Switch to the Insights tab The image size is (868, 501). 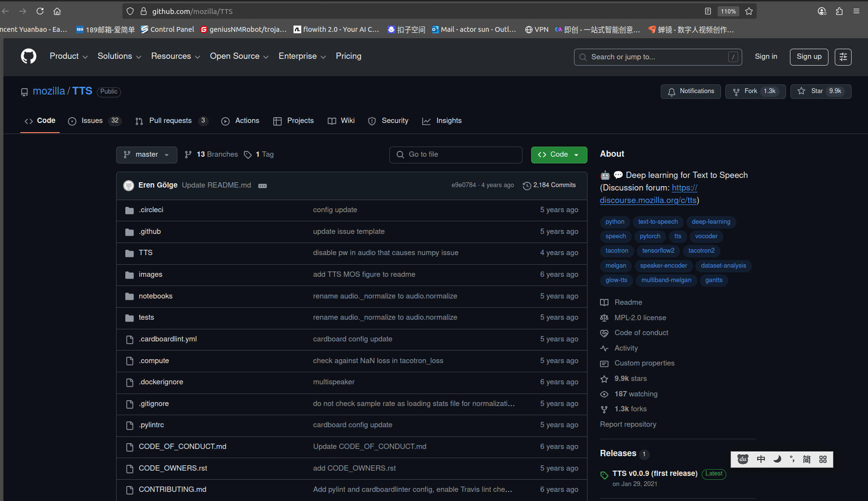tap(442, 121)
